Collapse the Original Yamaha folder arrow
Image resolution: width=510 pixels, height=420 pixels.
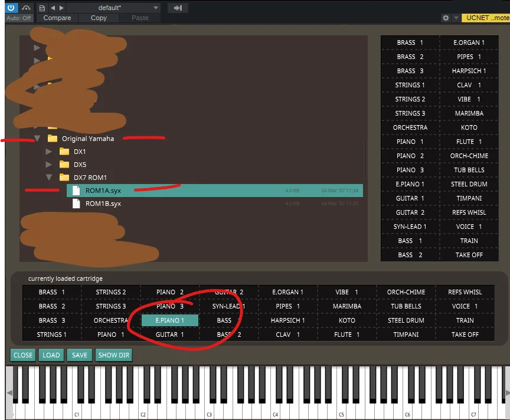coord(37,139)
